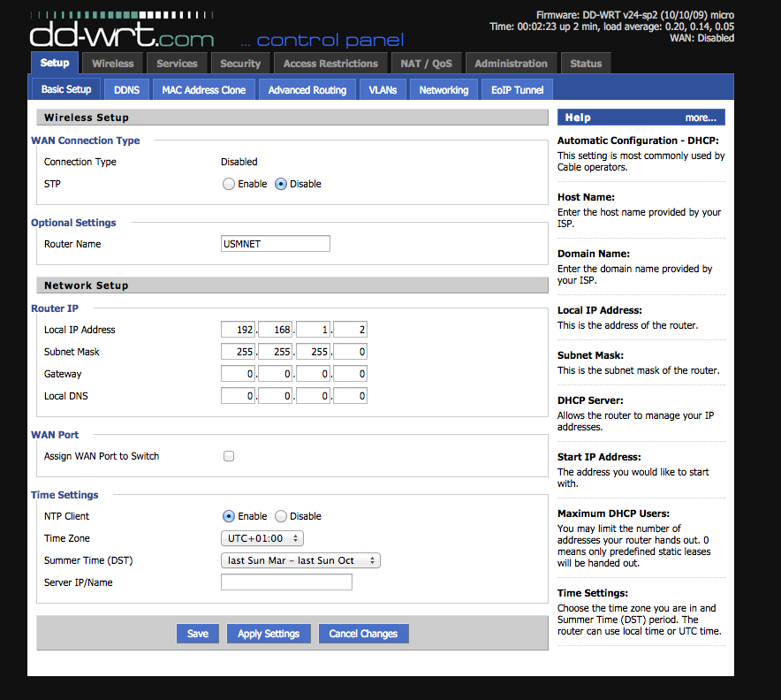This screenshot has width=781, height=700.
Task: Open the Time Zone dropdown
Action: tap(262, 538)
